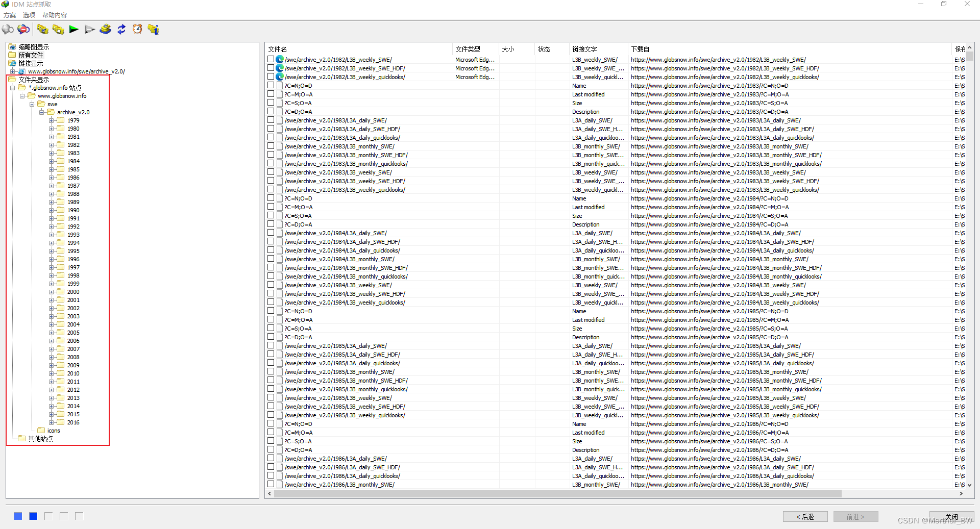Click the first blue step indicator square
Viewport: 980px width, 529px height.
[x=18, y=516]
